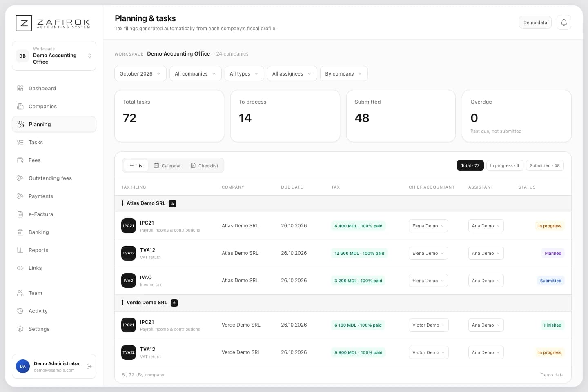Click the notifications bell icon
The image size is (588, 392).
coord(564,22)
